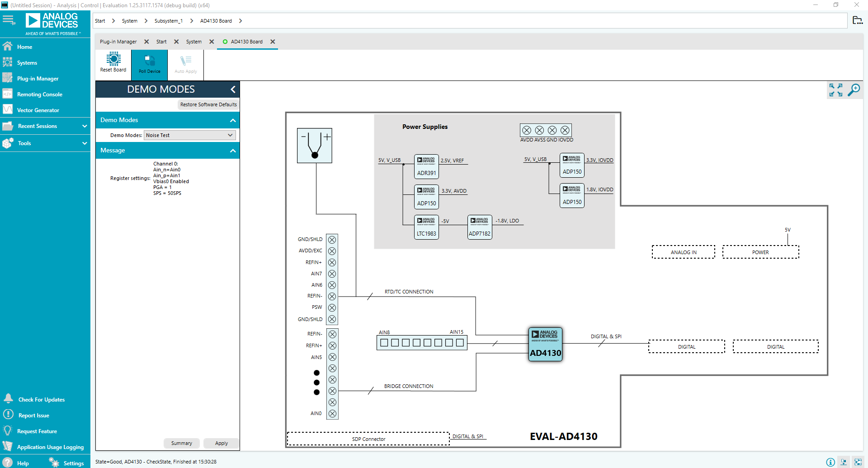Click breadcrumb arrow after System
This screenshot has width=868, height=468.
point(146,21)
